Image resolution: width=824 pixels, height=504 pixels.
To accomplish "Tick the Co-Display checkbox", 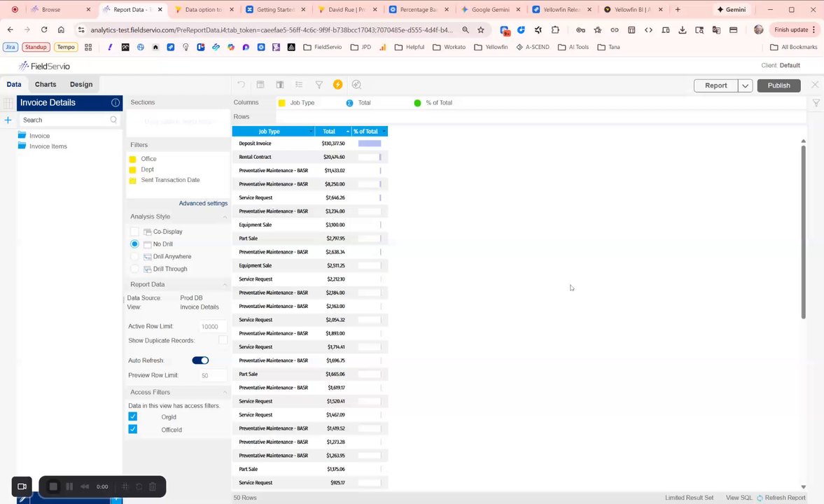I will coord(134,231).
